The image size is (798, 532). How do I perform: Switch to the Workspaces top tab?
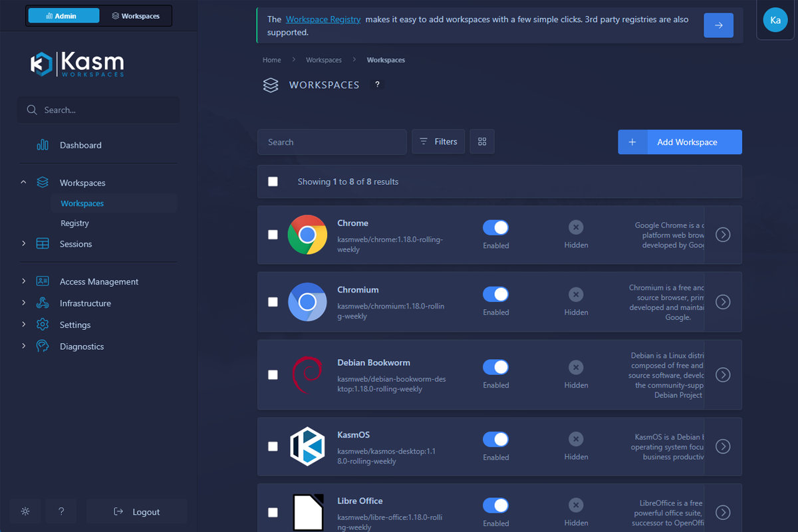click(136, 16)
